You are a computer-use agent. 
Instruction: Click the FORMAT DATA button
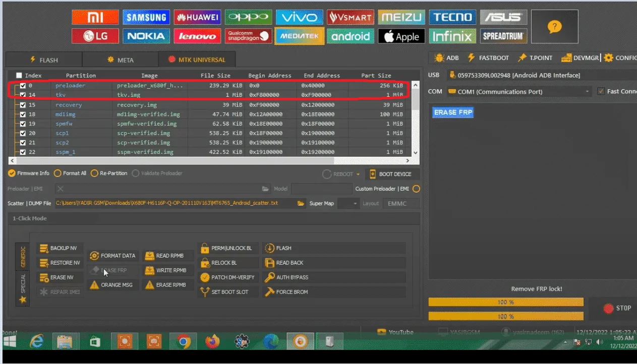[112, 256]
